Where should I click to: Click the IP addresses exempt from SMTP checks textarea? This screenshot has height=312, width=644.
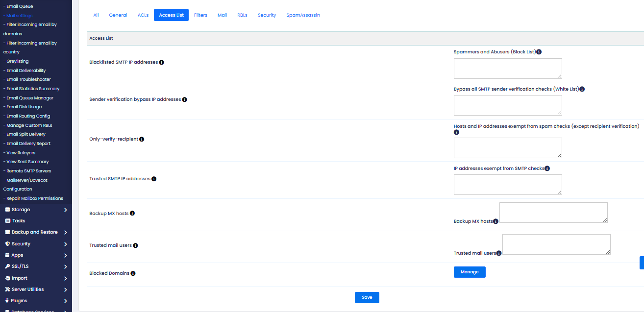[508, 185]
